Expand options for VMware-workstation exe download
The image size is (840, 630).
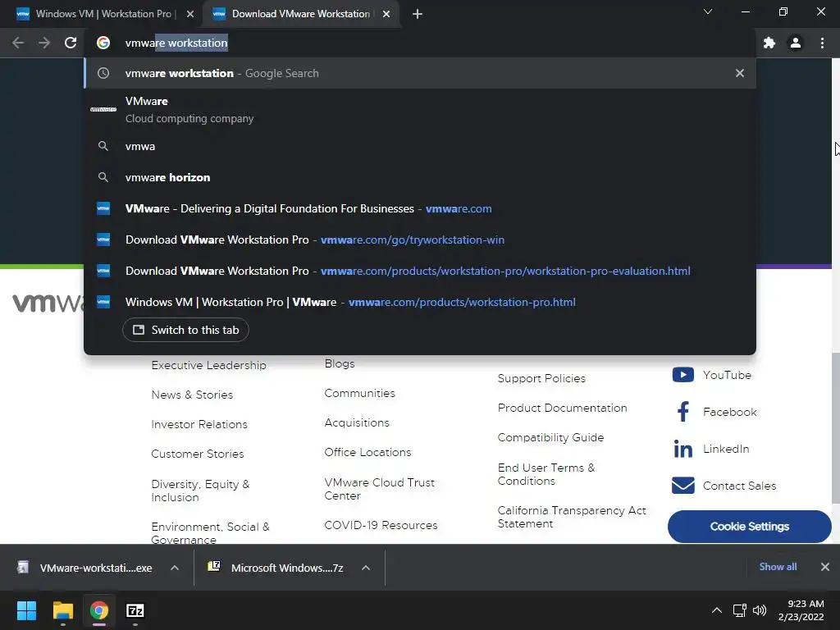175,568
